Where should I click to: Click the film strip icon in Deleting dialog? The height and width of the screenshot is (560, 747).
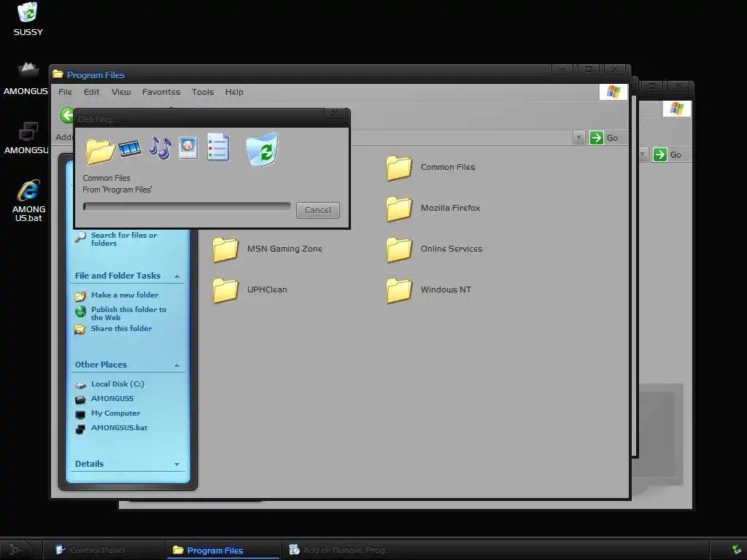click(130, 149)
